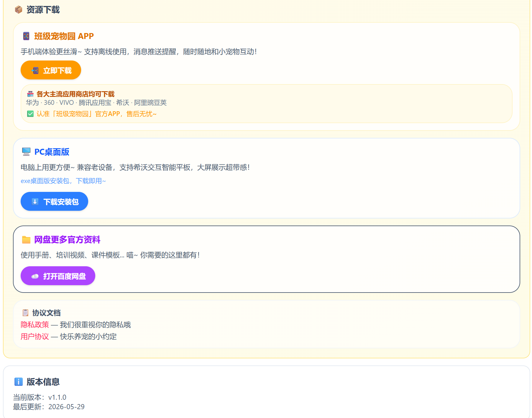
Task: Click the blue info icon beside 版本信息
Action: click(19, 382)
